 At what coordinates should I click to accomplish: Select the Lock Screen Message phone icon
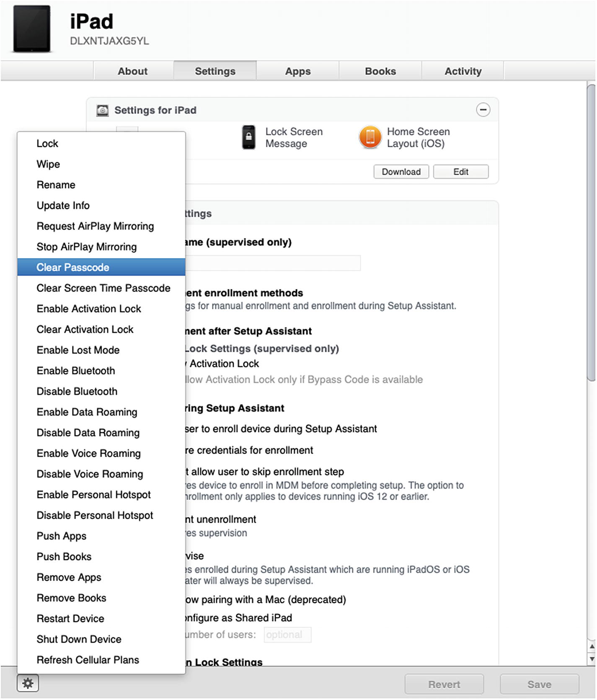point(248,137)
